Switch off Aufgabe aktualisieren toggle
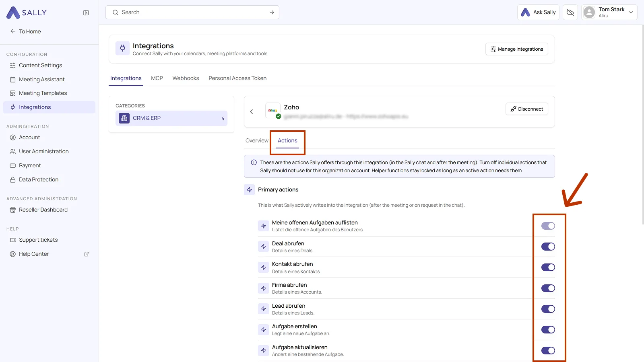This screenshot has height=362, width=644. 548,351
